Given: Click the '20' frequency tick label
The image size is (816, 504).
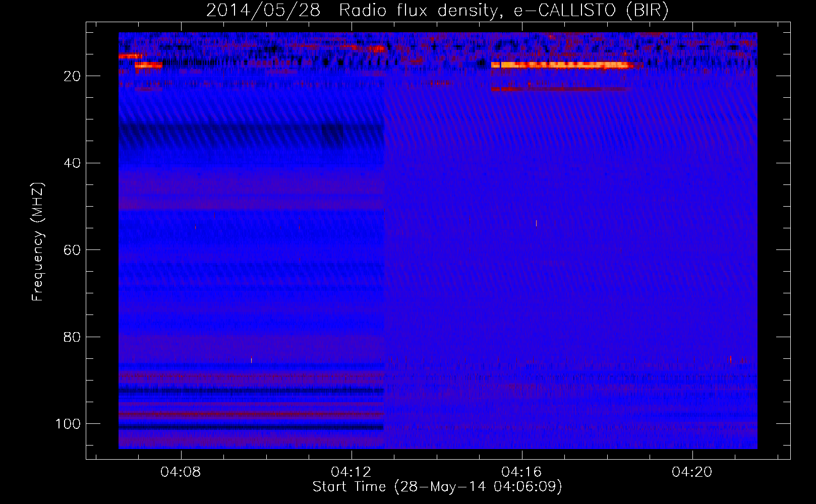Looking at the screenshot, I should 72,76.
